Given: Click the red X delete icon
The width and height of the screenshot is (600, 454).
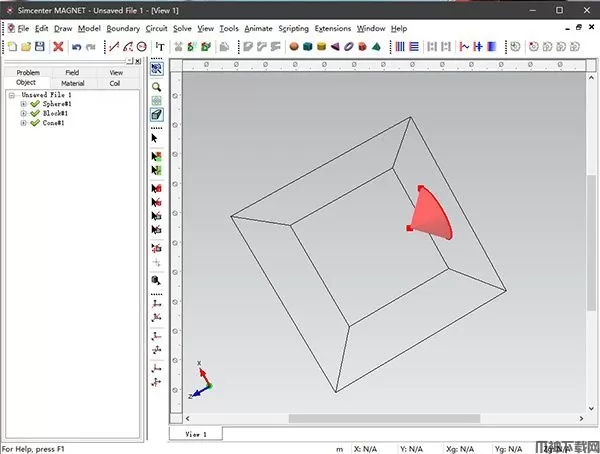Looking at the screenshot, I should click(x=58, y=46).
